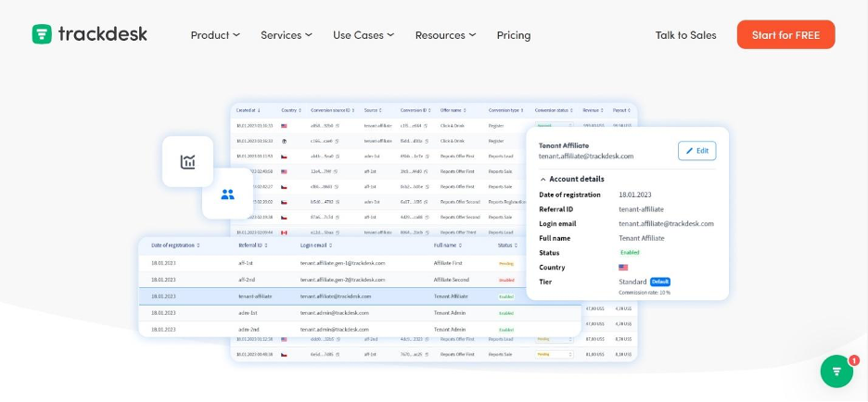Image resolution: width=868 pixels, height=402 pixels.
Task: Click email tenant.affiliate.gen-1@trackdesk.com
Action: [343, 263]
